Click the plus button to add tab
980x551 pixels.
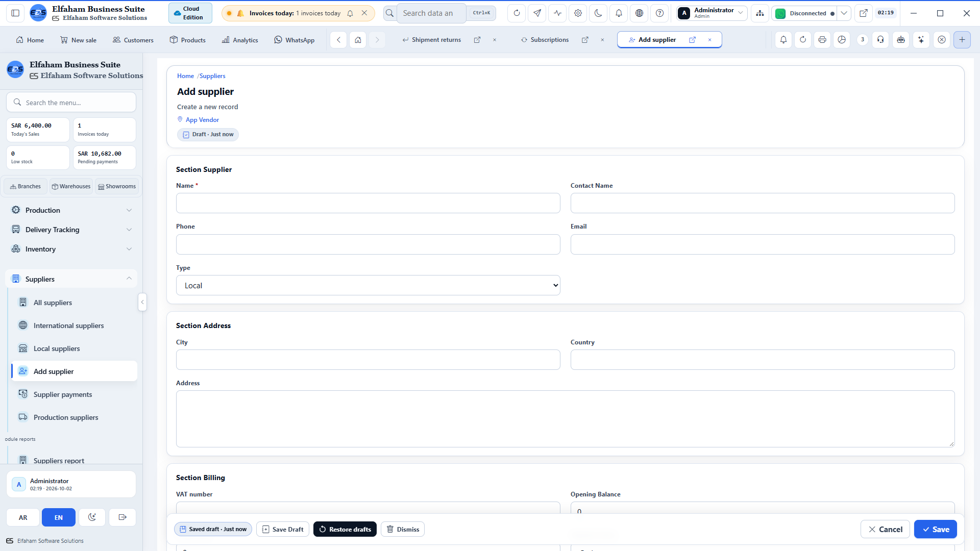point(962,40)
